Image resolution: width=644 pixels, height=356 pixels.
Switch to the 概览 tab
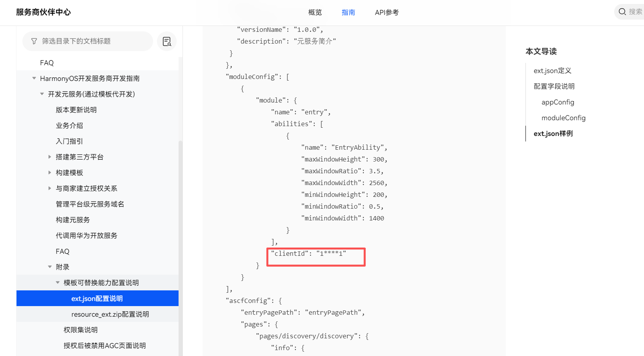(315, 13)
